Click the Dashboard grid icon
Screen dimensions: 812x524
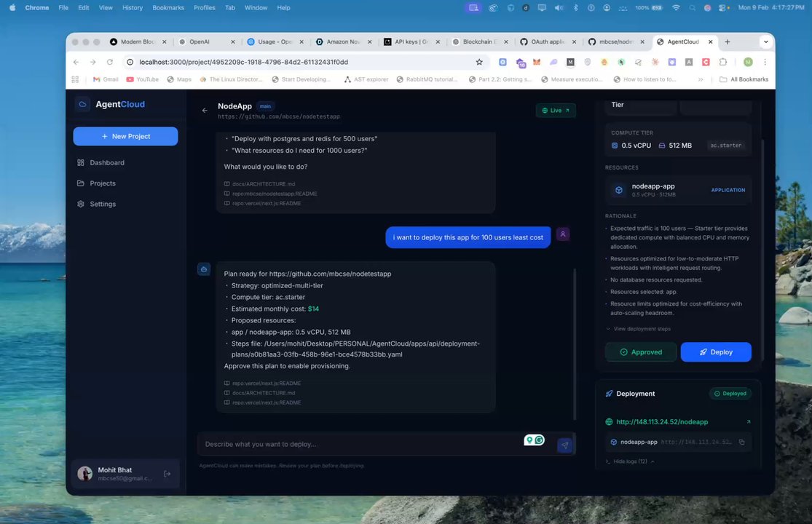coord(81,162)
